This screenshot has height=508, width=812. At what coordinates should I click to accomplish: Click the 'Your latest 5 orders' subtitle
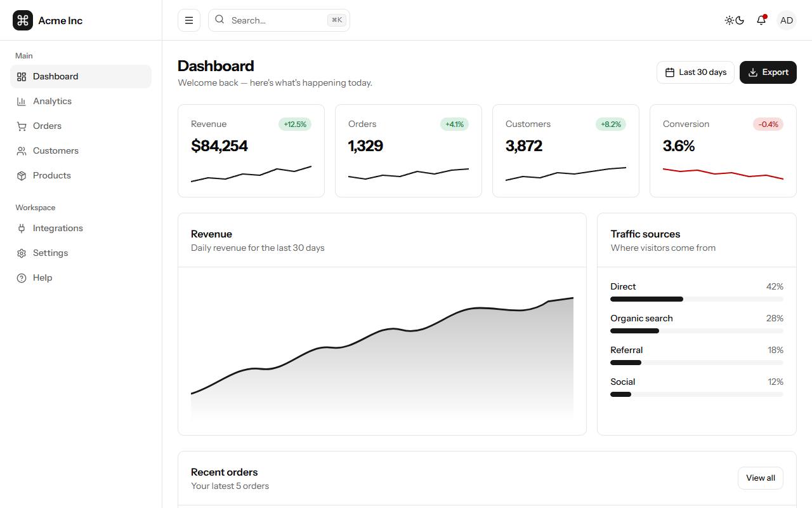230,486
